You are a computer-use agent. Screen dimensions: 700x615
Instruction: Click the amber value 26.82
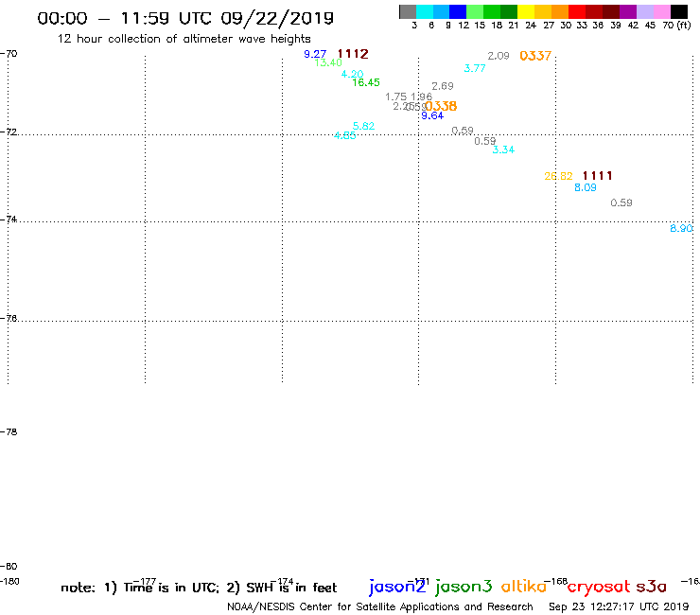pos(558,176)
